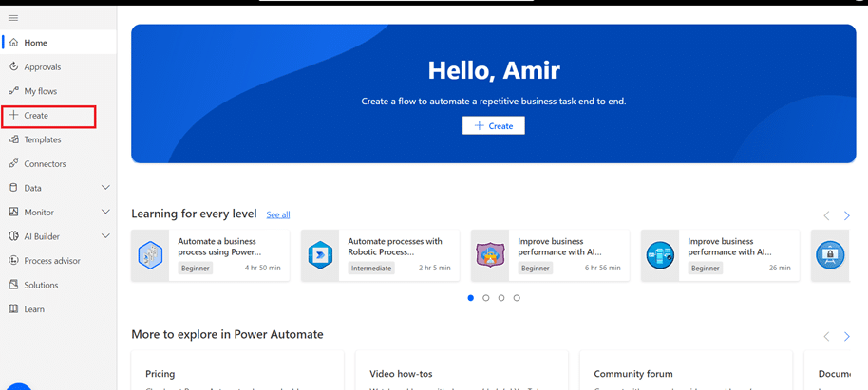Click the hexagon icon on first learning card

tap(150, 255)
